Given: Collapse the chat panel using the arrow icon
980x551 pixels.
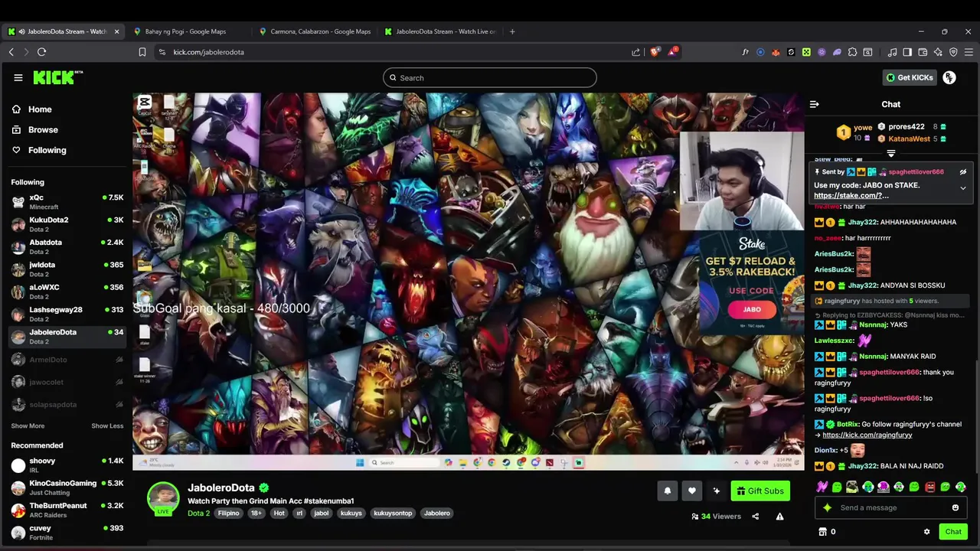Looking at the screenshot, I should point(815,104).
